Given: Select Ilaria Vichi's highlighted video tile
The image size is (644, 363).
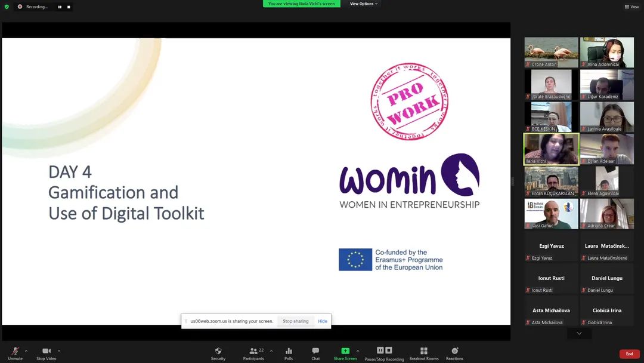Looking at the screenshot, I should point(551,149).
